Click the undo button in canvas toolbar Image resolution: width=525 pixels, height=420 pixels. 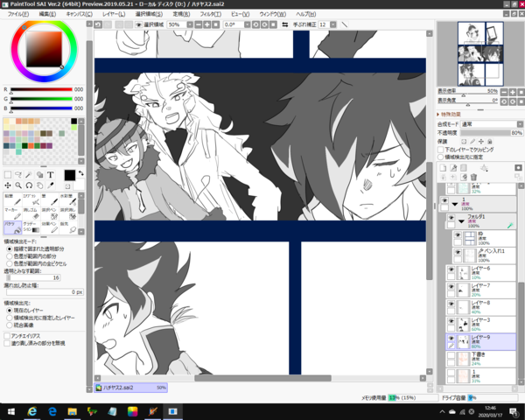pyautogui.click(x=98, y=24)
